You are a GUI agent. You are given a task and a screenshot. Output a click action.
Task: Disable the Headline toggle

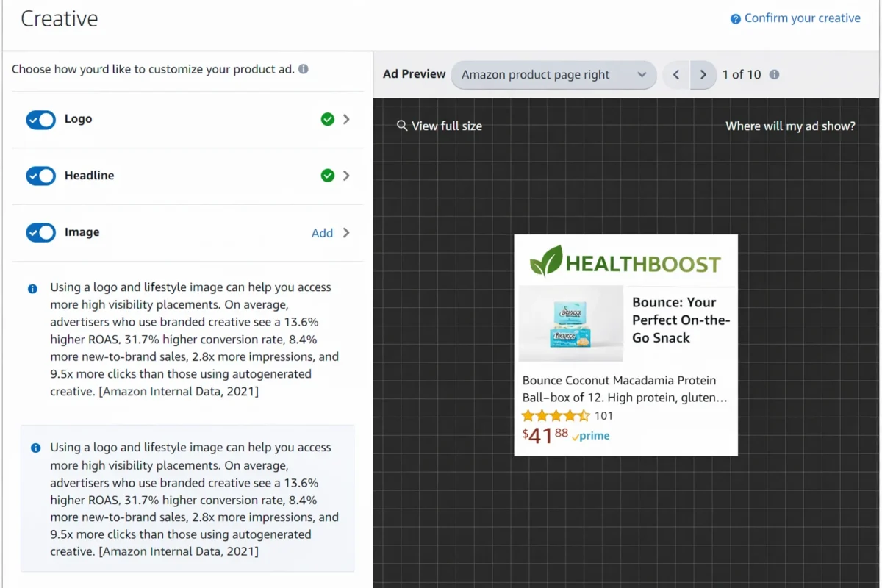[x=41, y=176]
